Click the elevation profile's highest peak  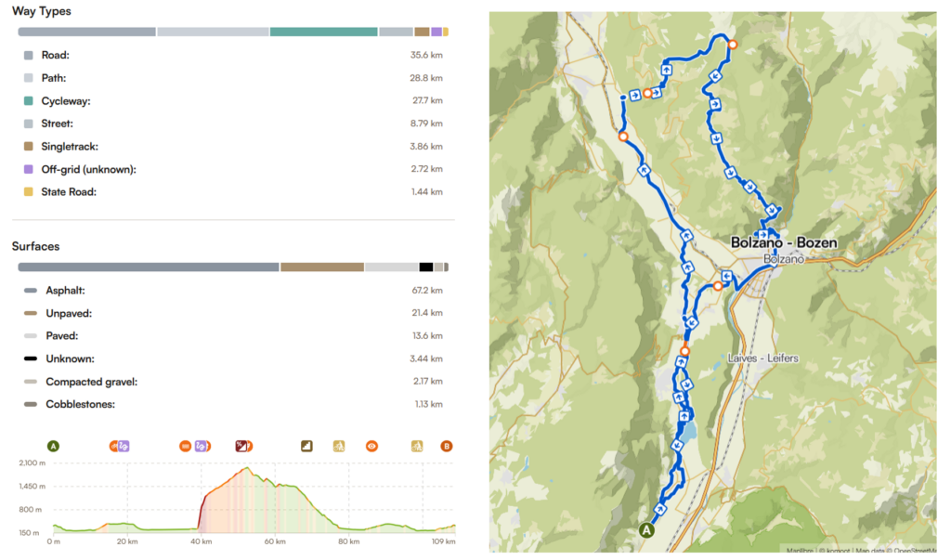tap(246, 467)
